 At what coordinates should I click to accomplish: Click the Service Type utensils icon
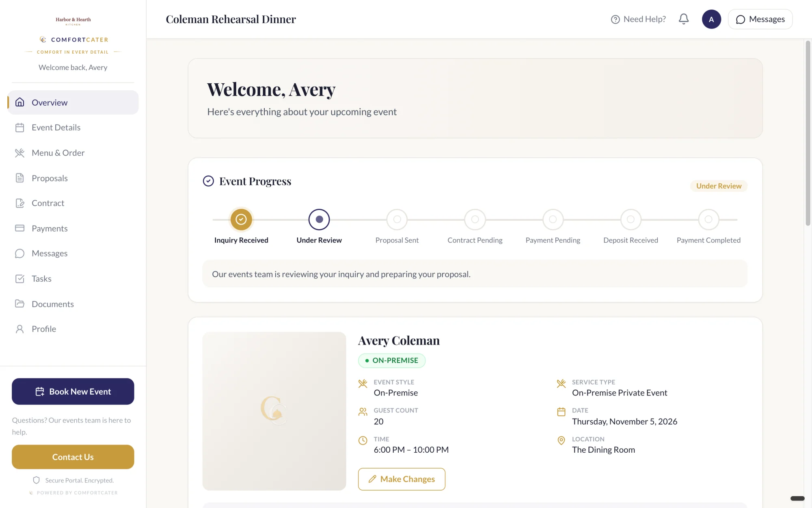point(561,383)
